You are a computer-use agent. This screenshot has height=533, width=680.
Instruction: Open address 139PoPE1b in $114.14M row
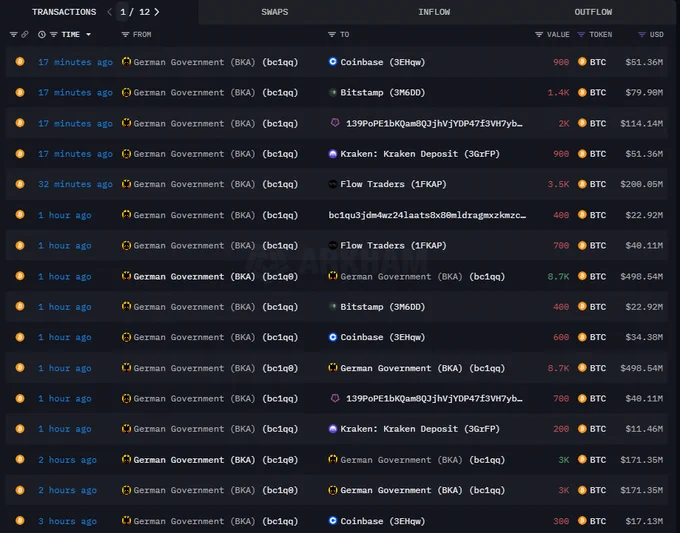click(434, 123)
